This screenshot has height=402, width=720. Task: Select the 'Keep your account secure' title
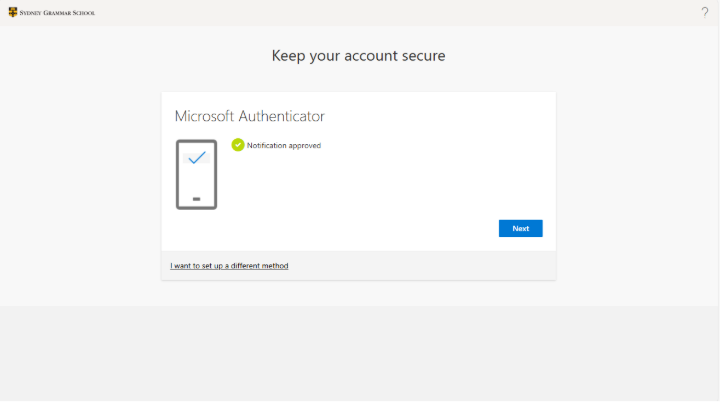[358, 56]
